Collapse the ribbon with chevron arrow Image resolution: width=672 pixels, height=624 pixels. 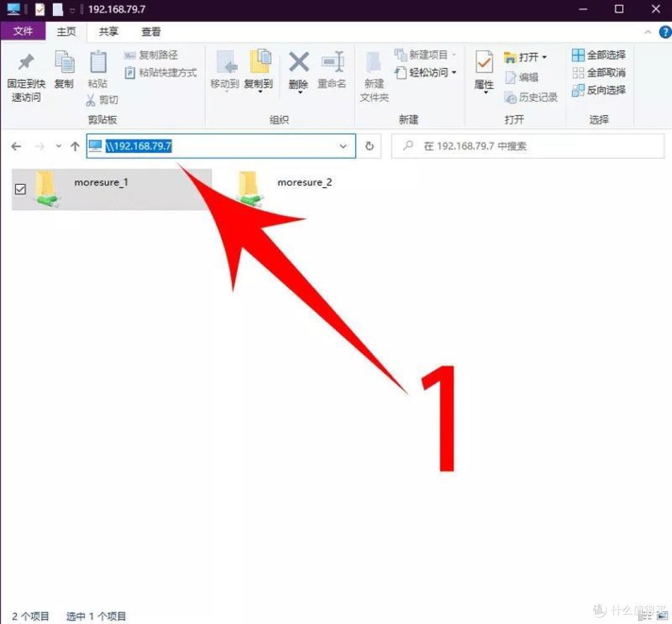pos(648,32)
